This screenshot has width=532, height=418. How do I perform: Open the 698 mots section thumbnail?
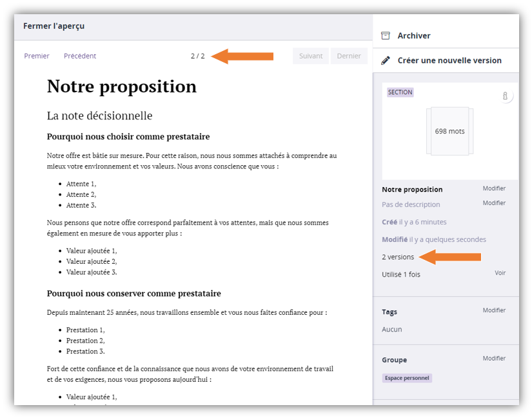[x=449, y=131]
